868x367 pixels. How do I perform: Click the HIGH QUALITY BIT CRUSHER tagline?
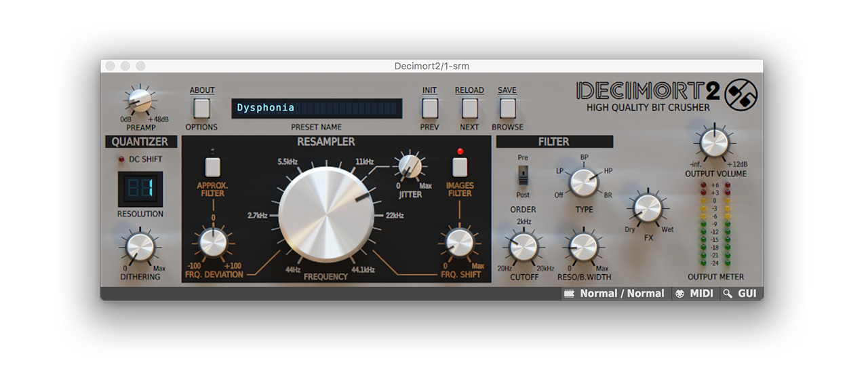click(648, 107)
